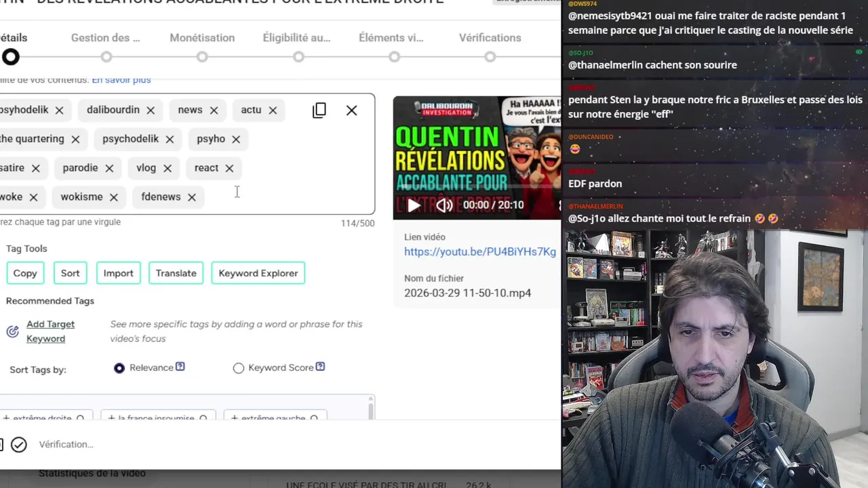
Task: Click the Copy tag tool button
Action: (x=25, y=273)
